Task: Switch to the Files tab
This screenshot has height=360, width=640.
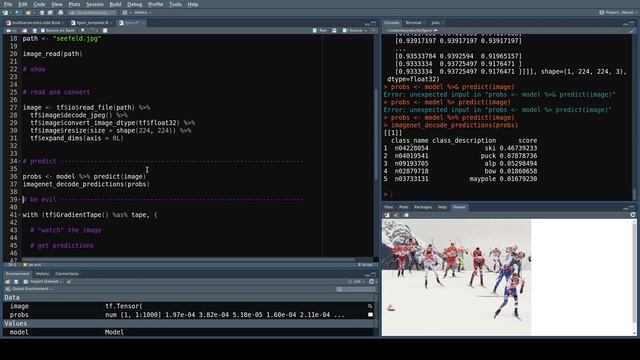Action: (x=389, y=207)
